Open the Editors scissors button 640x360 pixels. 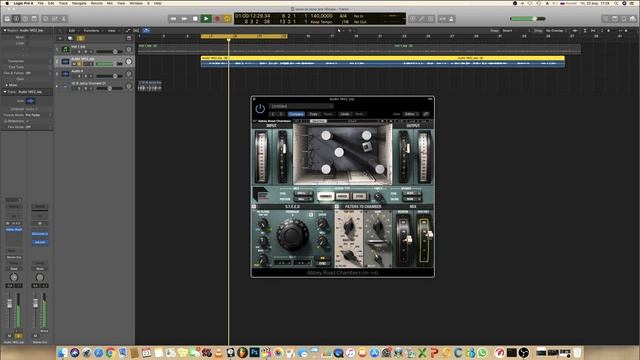[64, 19]
